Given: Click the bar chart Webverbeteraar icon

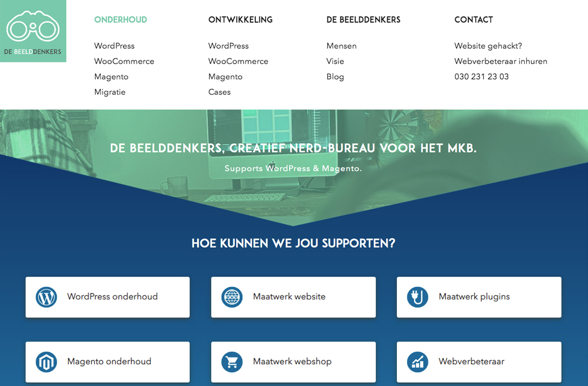Looking at the screenshot, I should (417, 362).
